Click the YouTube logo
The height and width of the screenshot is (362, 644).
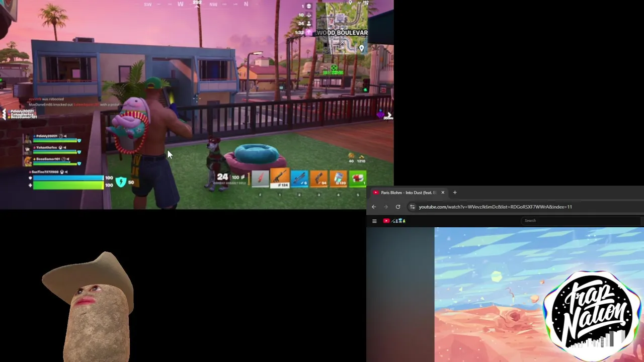point(394,221)
